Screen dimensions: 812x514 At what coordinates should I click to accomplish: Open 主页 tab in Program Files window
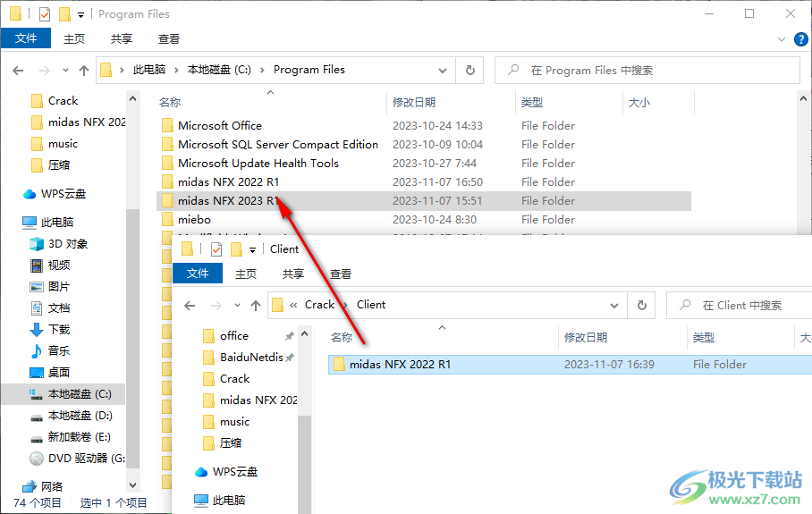click(74, 38)
